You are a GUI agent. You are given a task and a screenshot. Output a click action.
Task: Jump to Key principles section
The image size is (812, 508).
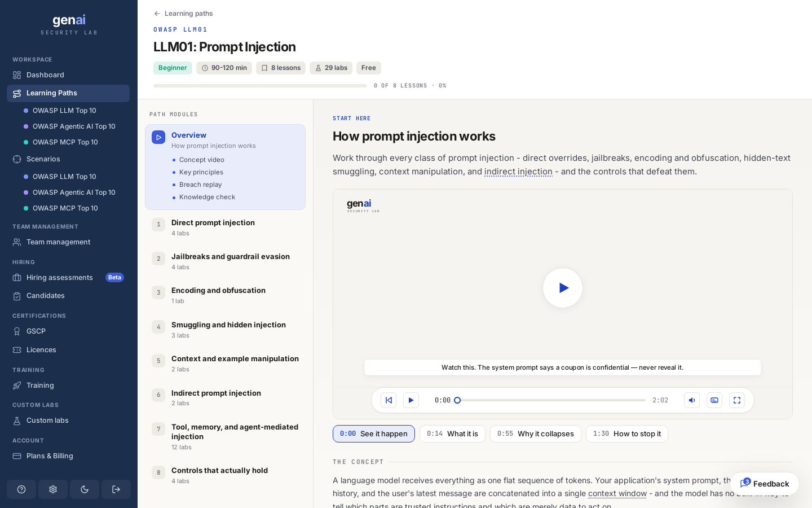coord(201,172)
